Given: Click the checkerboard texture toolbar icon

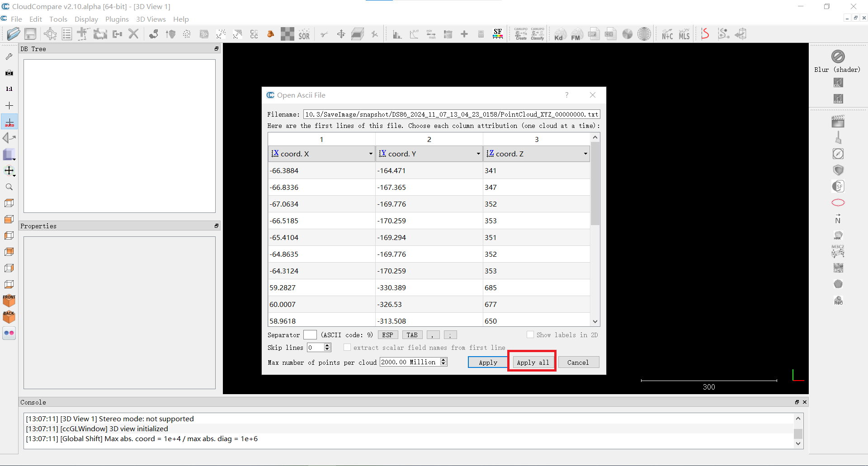Looking at the screenshot, I should pyautogui.click(x=288, y=34).
